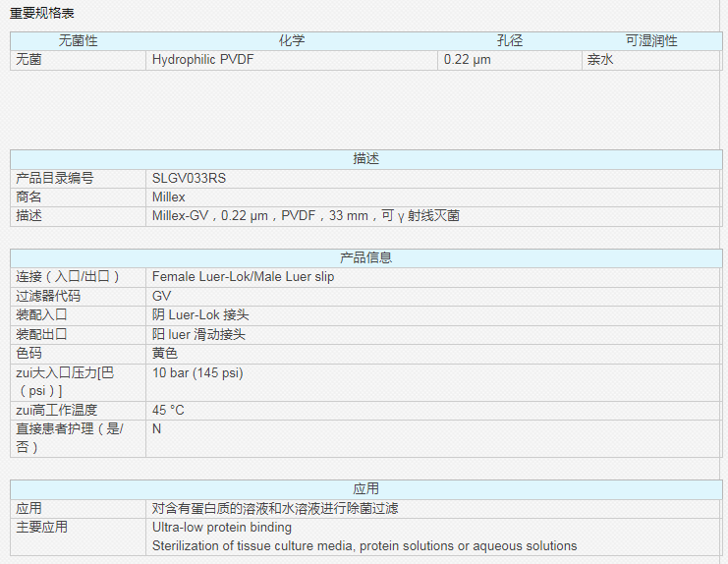Click the Sterilization of tissue culture media text

[x=364, y=546]
